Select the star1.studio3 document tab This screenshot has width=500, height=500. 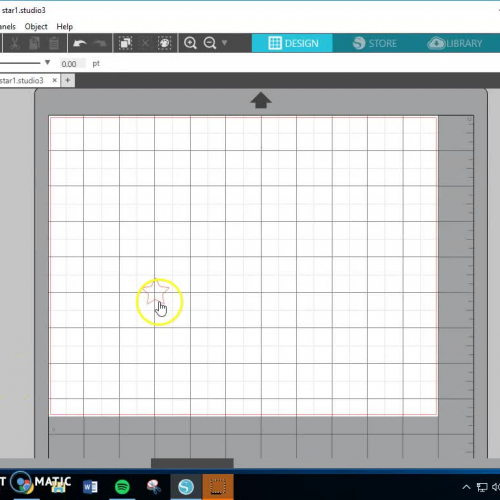23,80
